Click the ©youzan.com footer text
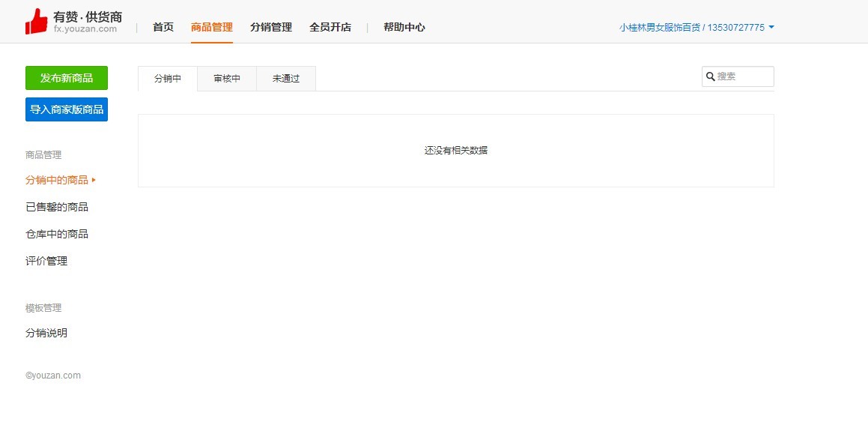 point(53,376)
